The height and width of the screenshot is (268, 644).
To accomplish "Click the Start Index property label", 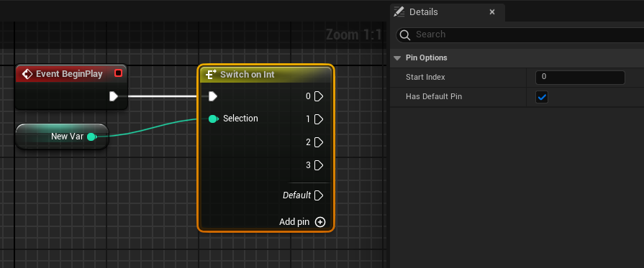I will [425, 77].
